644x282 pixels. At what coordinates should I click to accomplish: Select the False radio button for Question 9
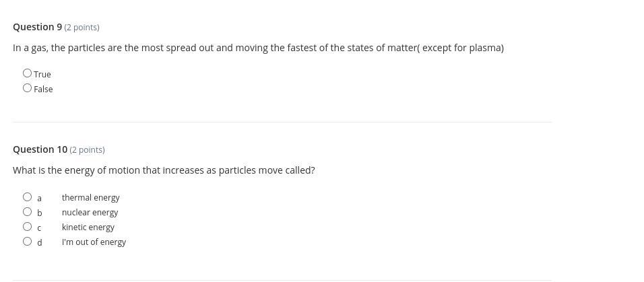(x=27, y=88)
